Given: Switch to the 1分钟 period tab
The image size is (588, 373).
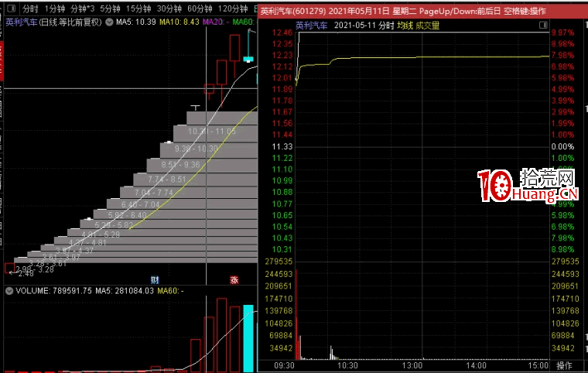Looking at the screenshot, I should (55, 9).
